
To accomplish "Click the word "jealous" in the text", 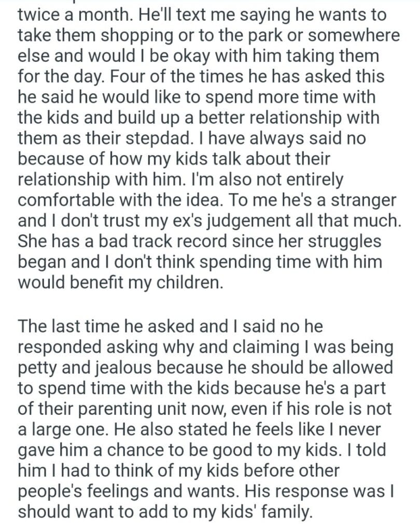I will (x=123, y=369).
